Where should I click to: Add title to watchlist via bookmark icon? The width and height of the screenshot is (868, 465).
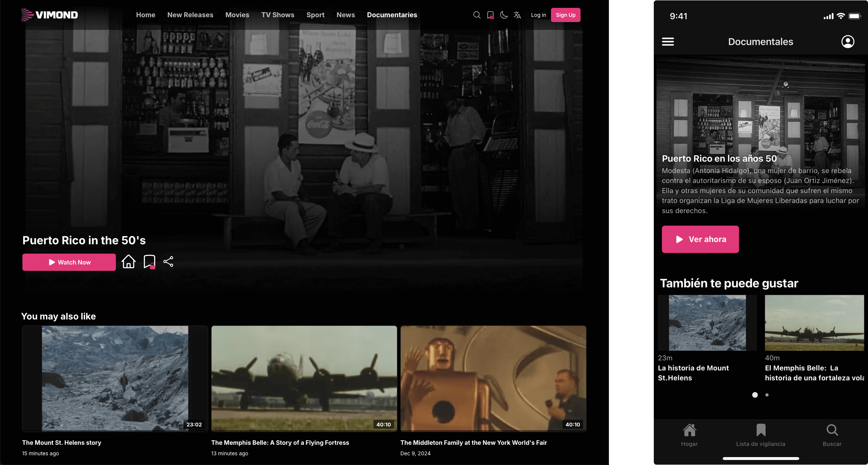pyautogui.click(x=149, y=261)
